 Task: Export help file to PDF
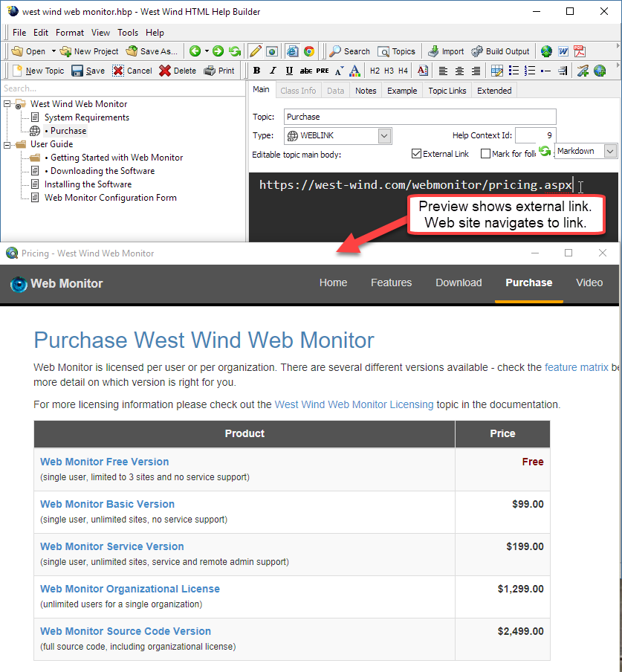pyautogui.click(x=580, y=51)
